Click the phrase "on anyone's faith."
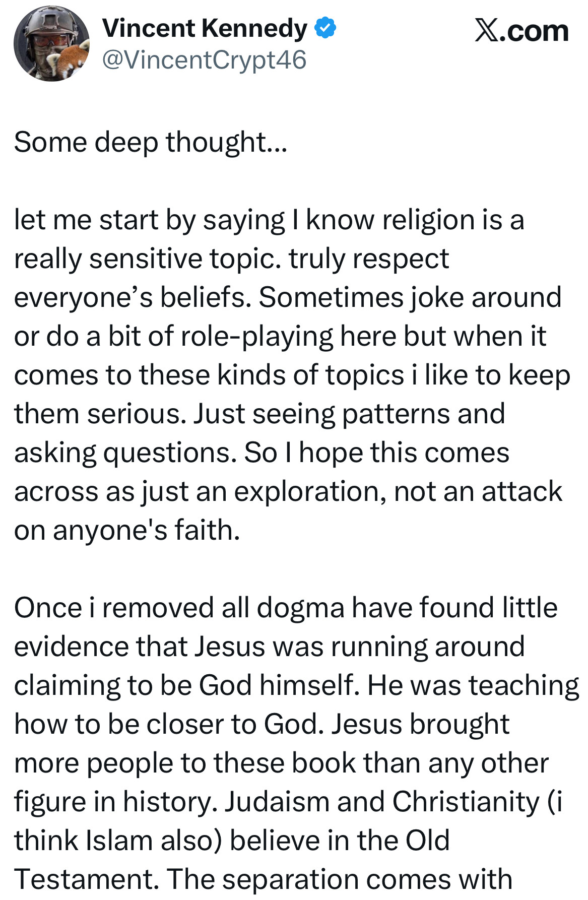This screenshot has height=900, width=588. click(127, 530)
